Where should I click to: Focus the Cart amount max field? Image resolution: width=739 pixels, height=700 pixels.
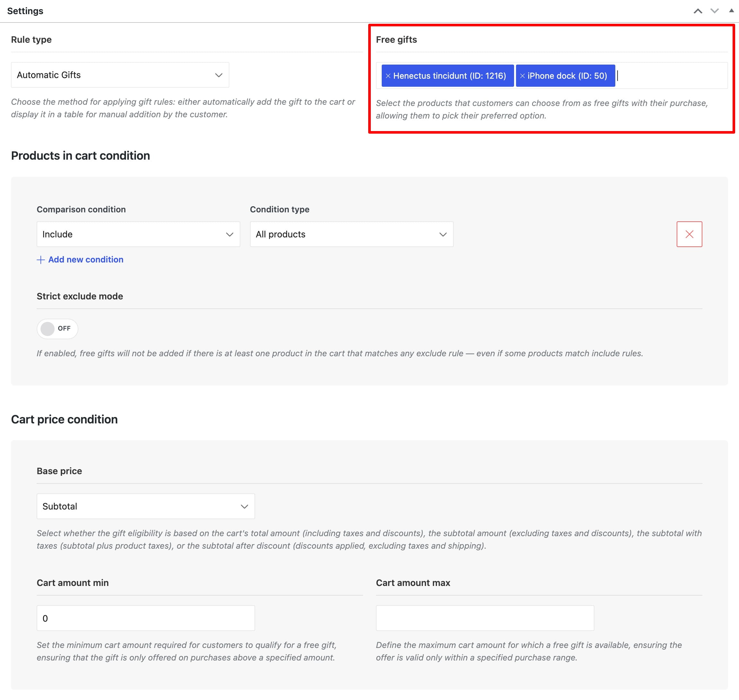coord(485,618)
